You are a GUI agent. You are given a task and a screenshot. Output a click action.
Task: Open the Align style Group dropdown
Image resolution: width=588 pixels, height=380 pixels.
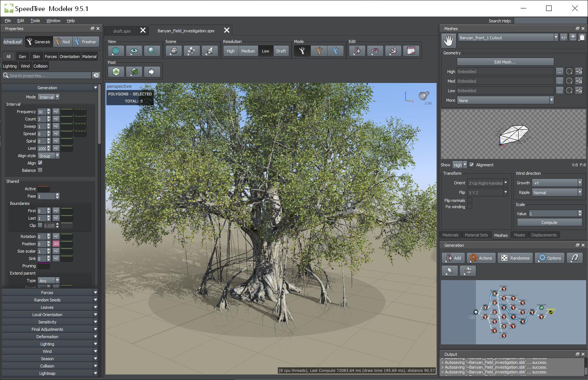click(x=49, y=156)
